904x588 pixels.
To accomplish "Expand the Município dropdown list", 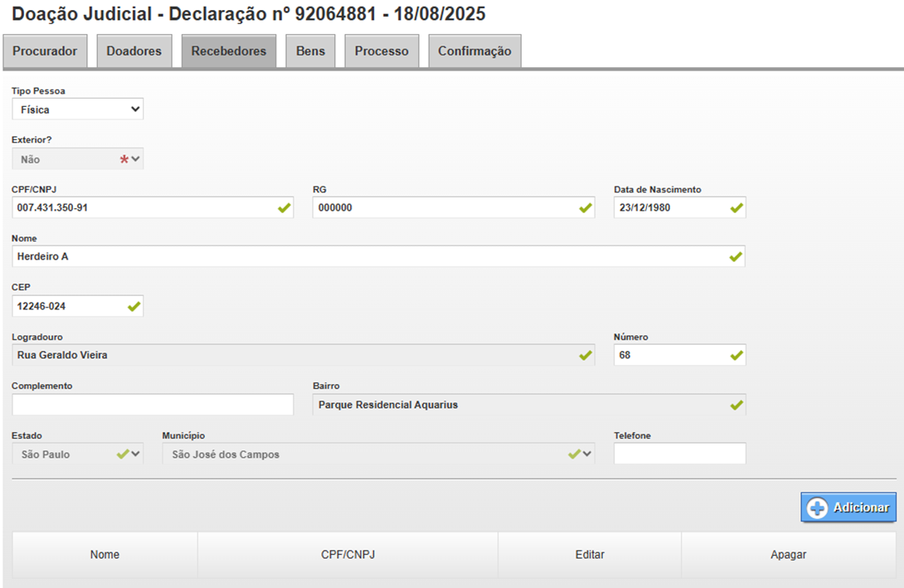I will coord(378,454).
